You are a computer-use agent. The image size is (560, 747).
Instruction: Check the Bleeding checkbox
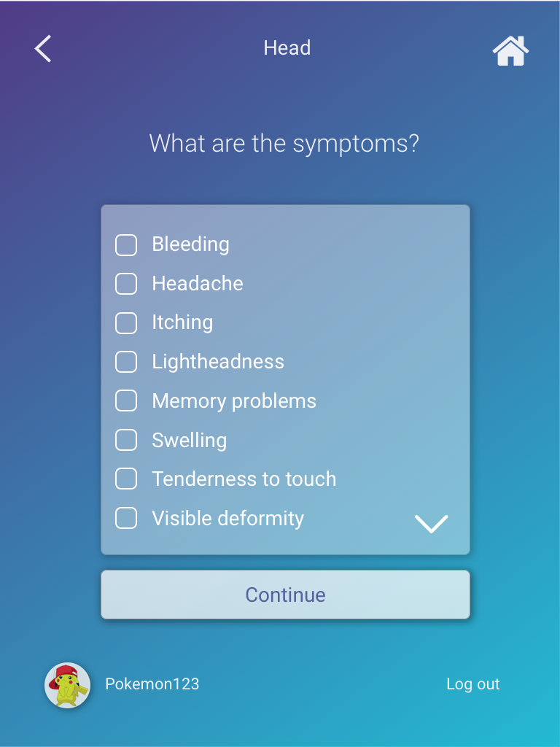[x=126, y=245]
